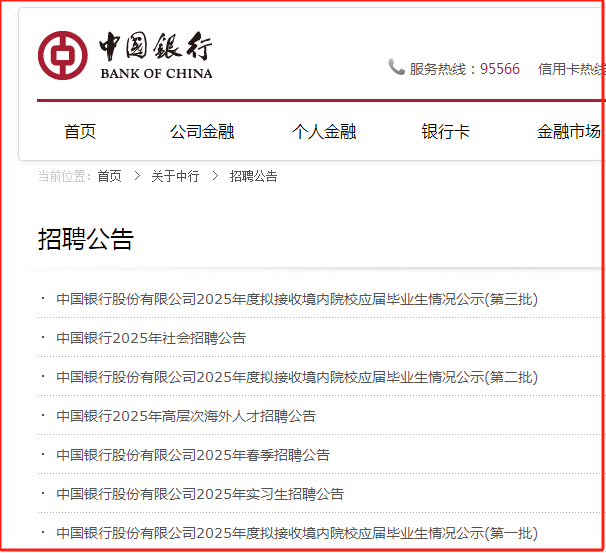Open the 首页 navigation menu item
This screenshot has width=606, height=553.
pyautogui.click(x=80, y=131)
